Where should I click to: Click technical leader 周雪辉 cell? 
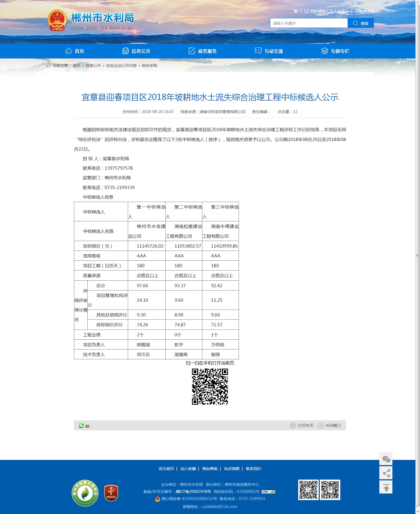(184, 355)
